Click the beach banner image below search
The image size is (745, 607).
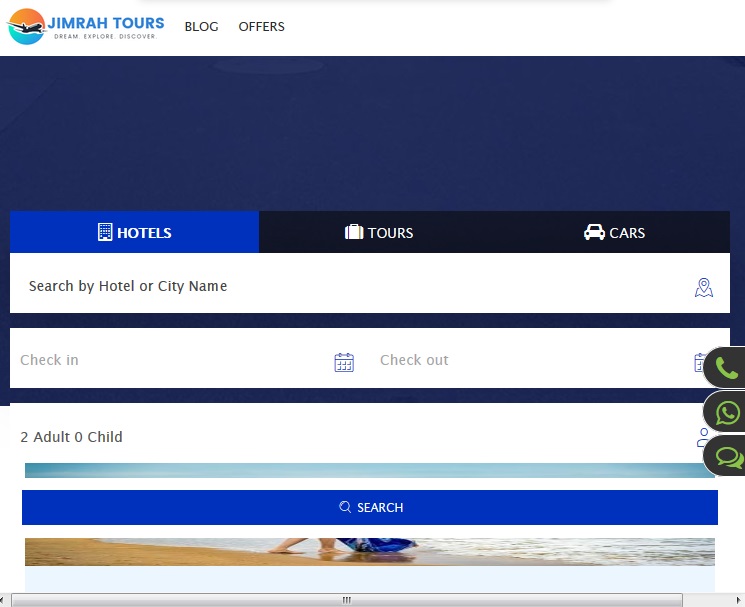pyautogui.click(x=370, y=551)
